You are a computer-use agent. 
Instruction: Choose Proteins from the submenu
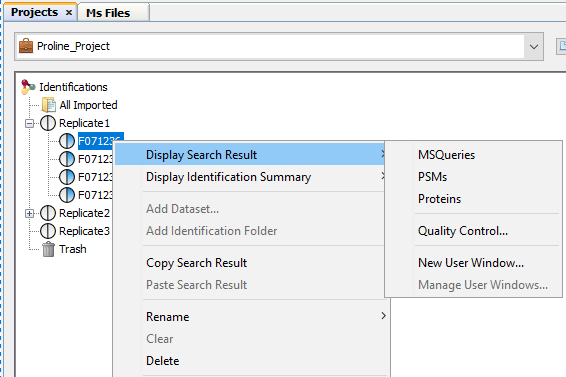click(439, 199)
